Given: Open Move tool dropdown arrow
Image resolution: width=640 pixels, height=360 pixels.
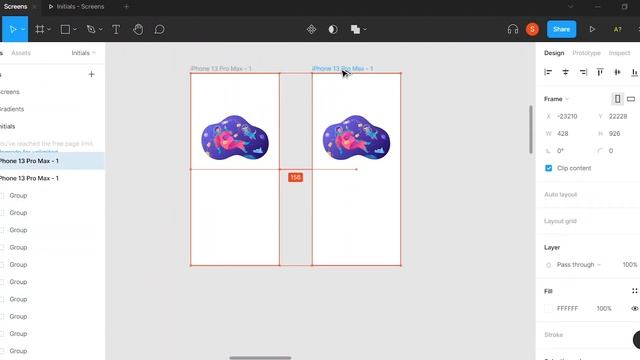Looking at the screenshot, I should tap(23, 29).
